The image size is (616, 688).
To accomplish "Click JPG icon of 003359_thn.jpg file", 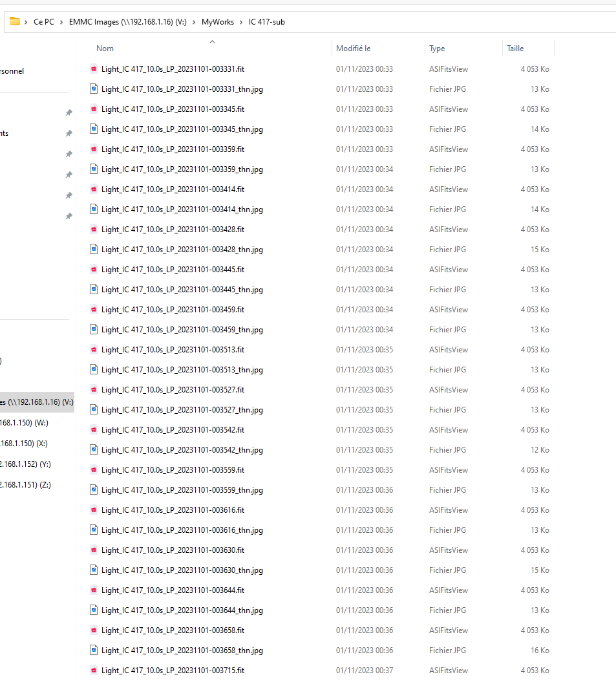I will click(x=94, y=169).
